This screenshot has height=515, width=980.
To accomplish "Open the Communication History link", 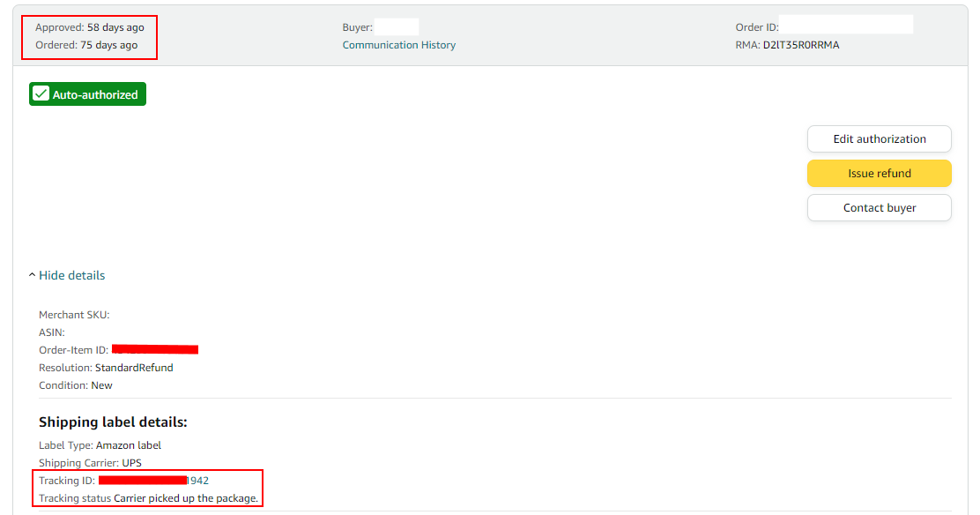I will tap(398, 45).
